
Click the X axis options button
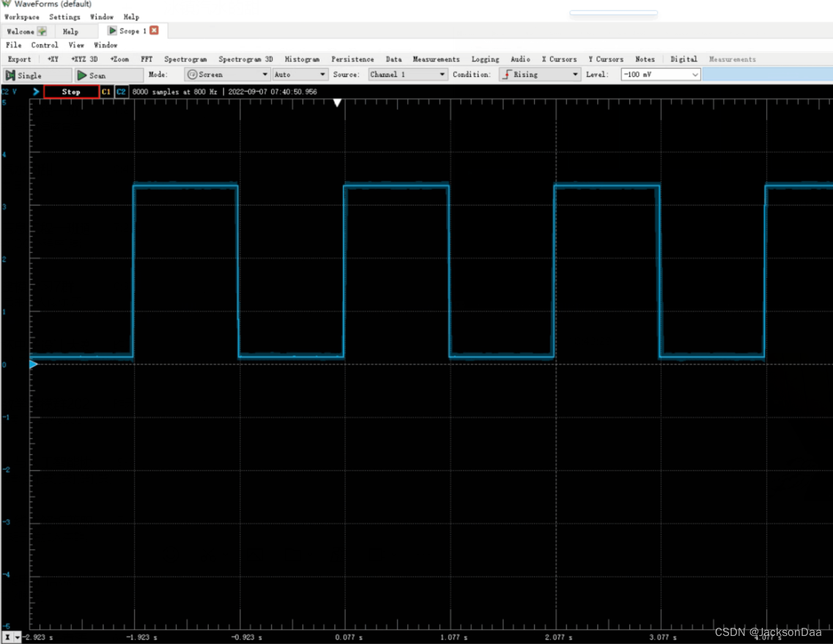pyautogui.click(x=7, y=637)
